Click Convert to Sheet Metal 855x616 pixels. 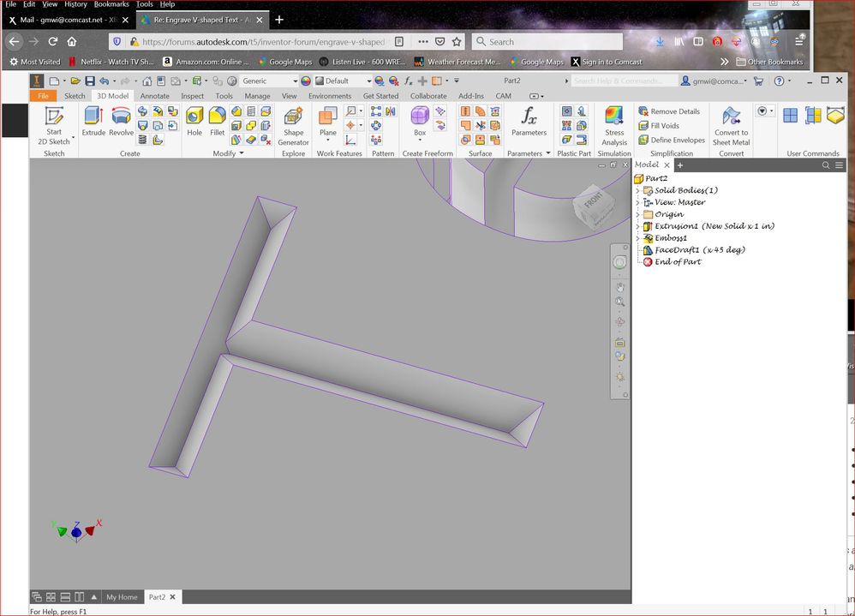[732, 127]
